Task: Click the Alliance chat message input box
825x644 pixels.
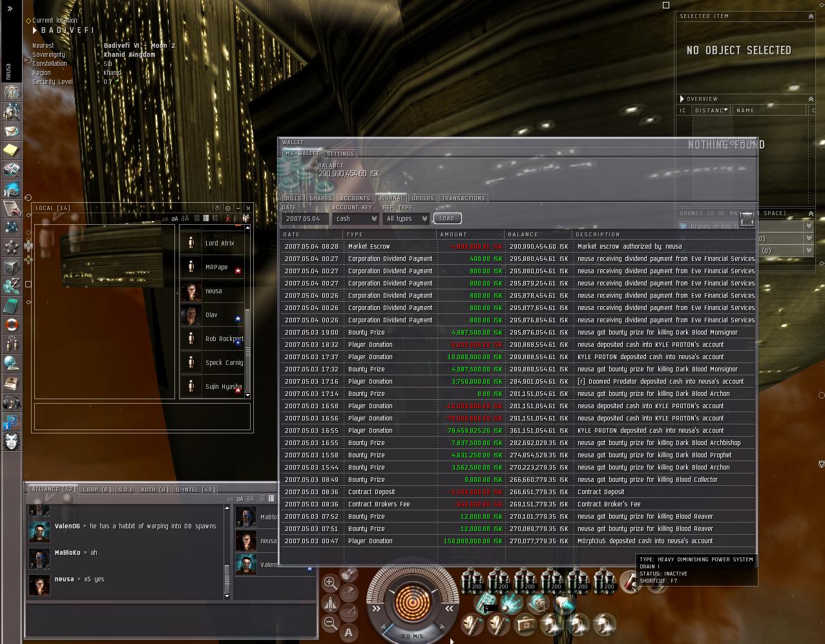Action: pyautogui.click(x=171, y=620)
